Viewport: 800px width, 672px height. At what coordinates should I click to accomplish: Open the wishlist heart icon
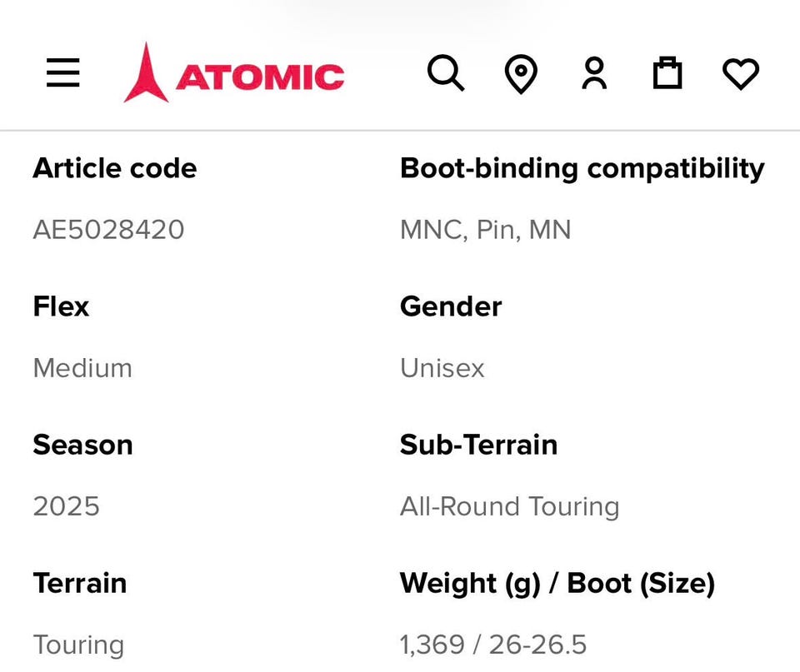click(x=741, y=74)
